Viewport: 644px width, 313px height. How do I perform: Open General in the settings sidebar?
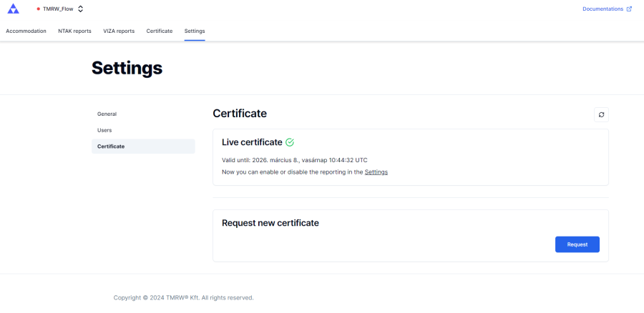click(107, 114)
